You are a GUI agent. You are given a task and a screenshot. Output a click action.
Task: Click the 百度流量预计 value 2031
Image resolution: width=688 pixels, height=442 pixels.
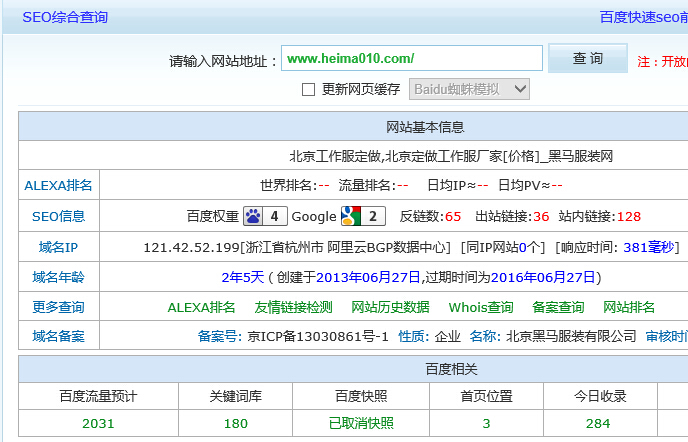[98, 424]
